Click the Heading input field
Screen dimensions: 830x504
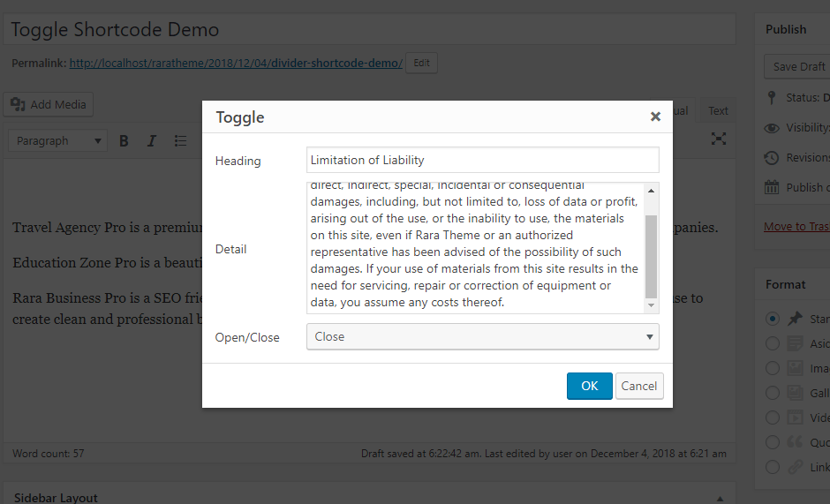482,160
